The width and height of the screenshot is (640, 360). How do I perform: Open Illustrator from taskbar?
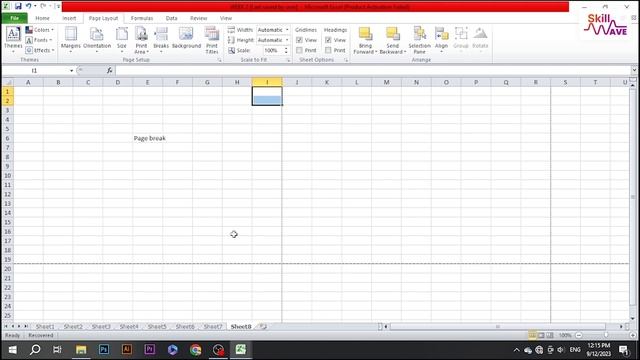pyautogui.click(x=127, y=350)
